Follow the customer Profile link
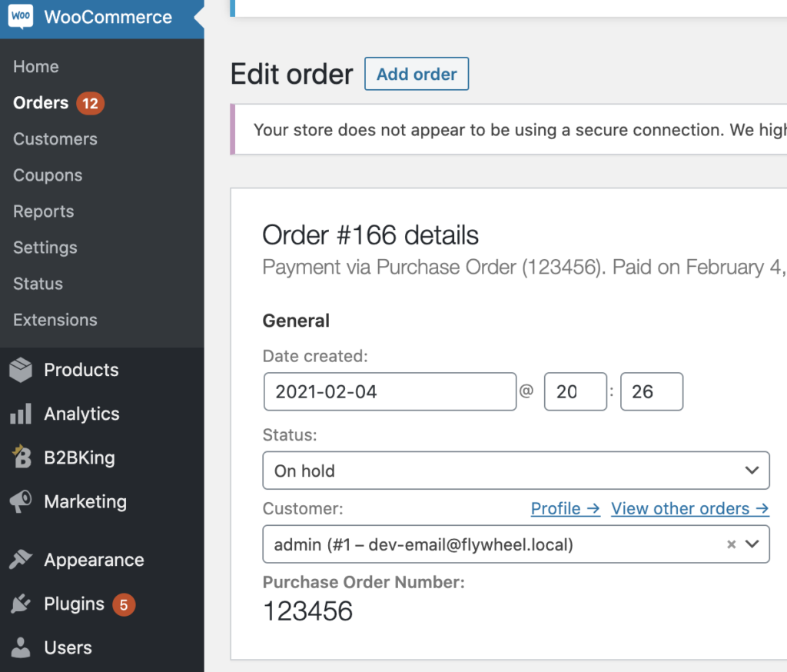The width and height of the screenshot is (787, 672). click(566, 509)
